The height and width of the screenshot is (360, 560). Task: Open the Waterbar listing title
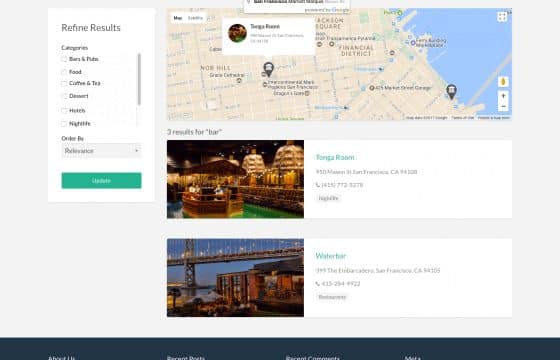point(331,256)
